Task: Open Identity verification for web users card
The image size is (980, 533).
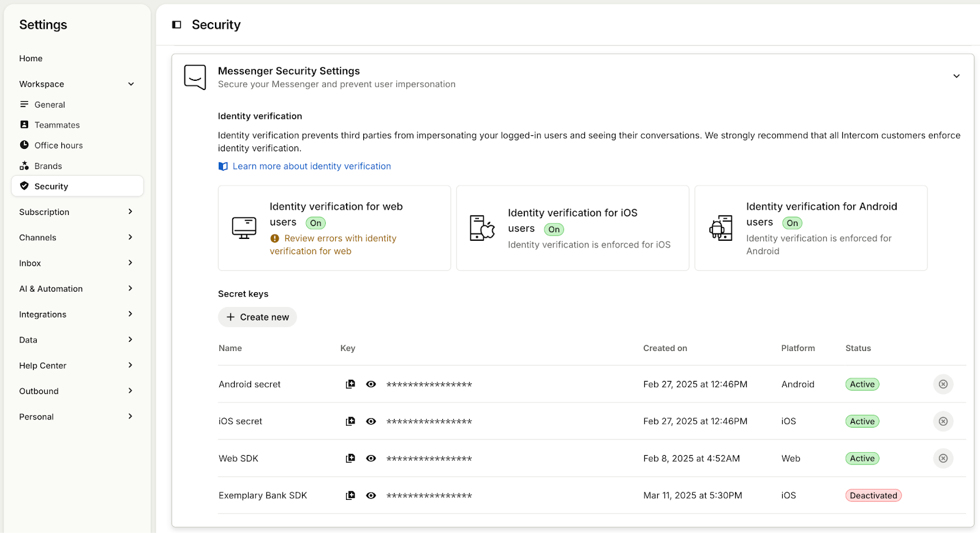Action: coord(334,228)
